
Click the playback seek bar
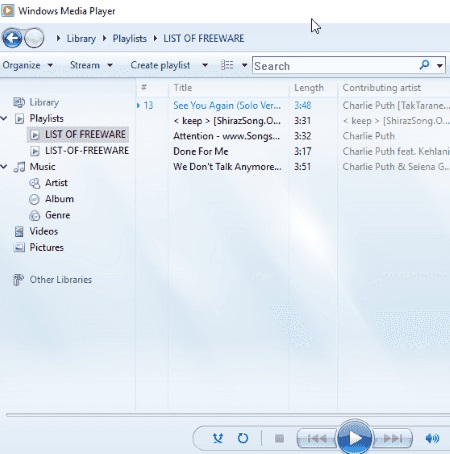[228, 415]
